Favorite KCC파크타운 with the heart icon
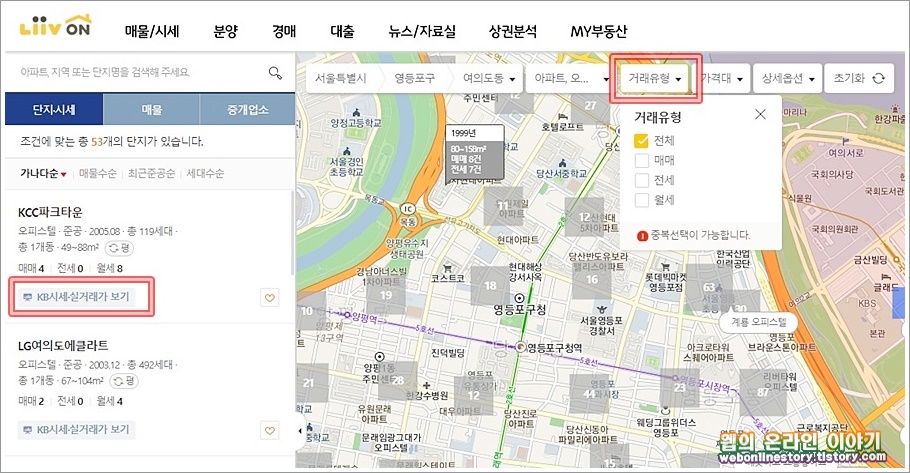 [x=269, y=298]
